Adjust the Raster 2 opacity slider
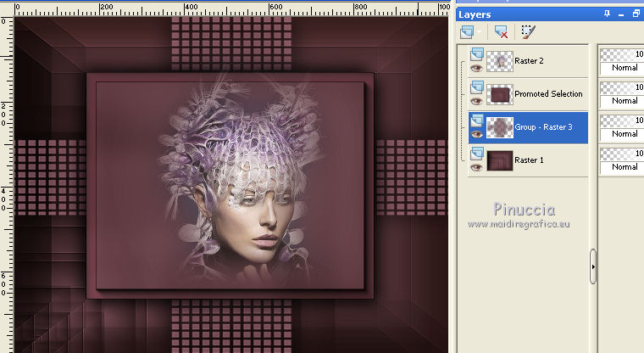This screenshot has height=353, width=644. coord(622,54)
